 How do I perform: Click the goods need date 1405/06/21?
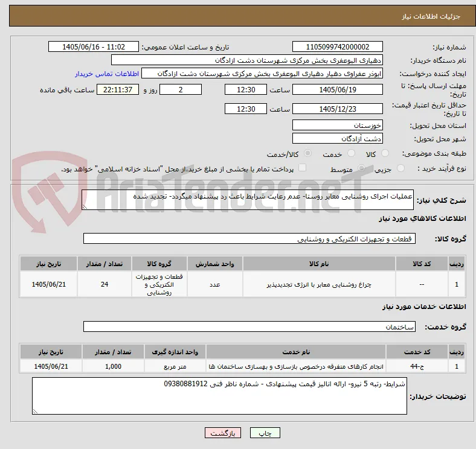48,284
